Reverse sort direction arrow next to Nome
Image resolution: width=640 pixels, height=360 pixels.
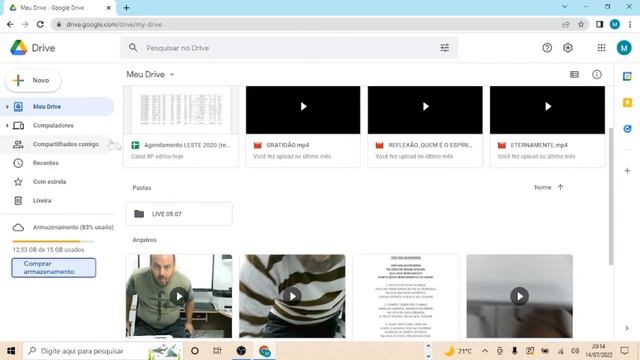tap(560, 187)
